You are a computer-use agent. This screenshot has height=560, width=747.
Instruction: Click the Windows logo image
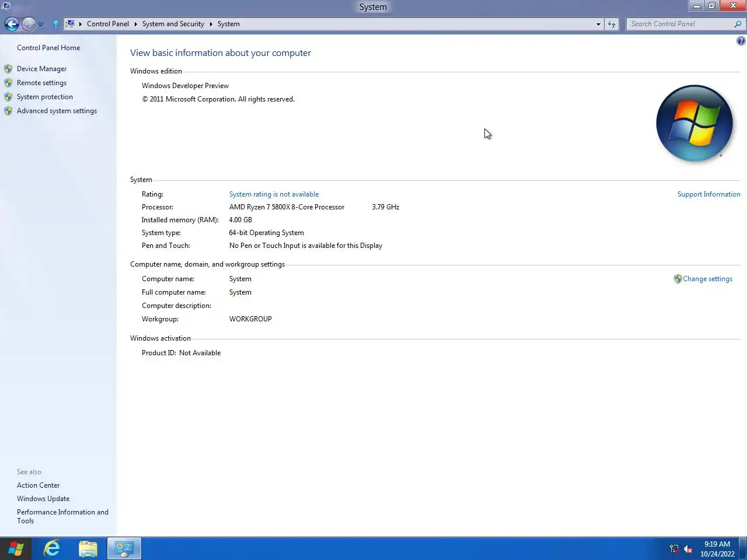click(x=694, y=123)
